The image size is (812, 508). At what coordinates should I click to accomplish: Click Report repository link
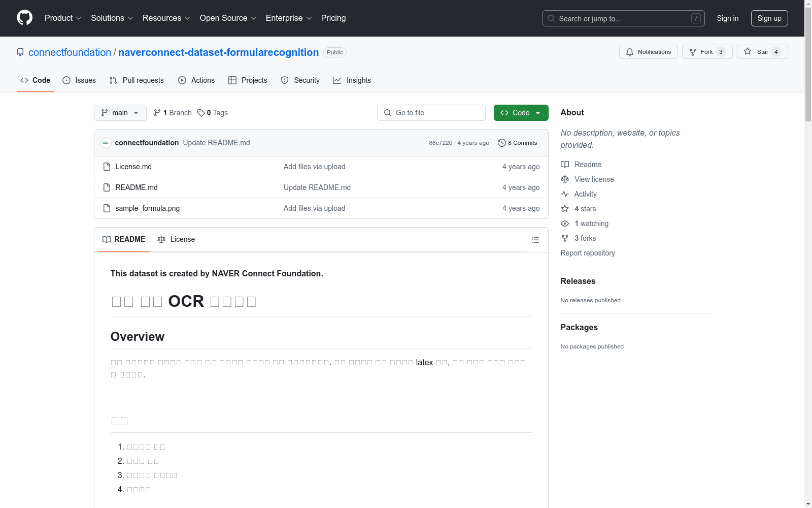(588, 253)
